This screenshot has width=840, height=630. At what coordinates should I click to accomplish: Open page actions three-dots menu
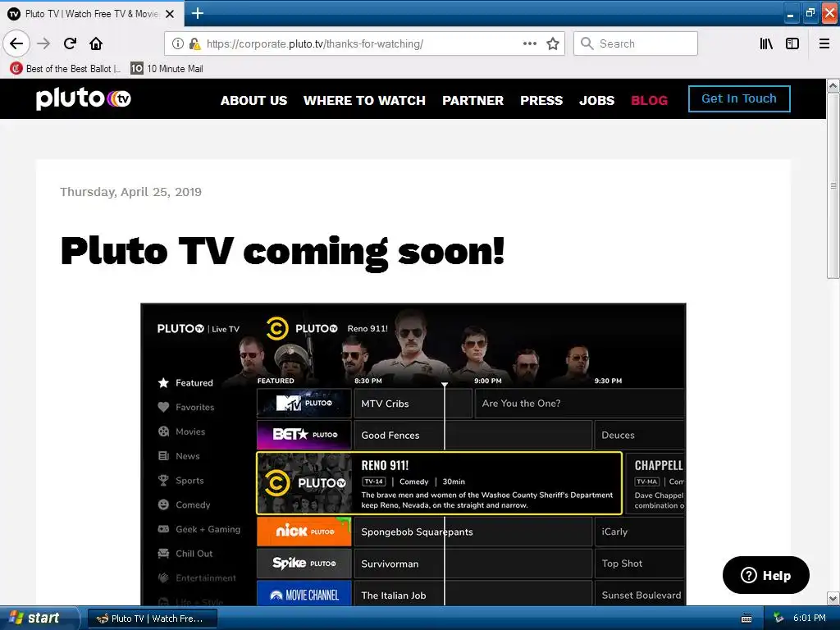[x=530, y=43]
